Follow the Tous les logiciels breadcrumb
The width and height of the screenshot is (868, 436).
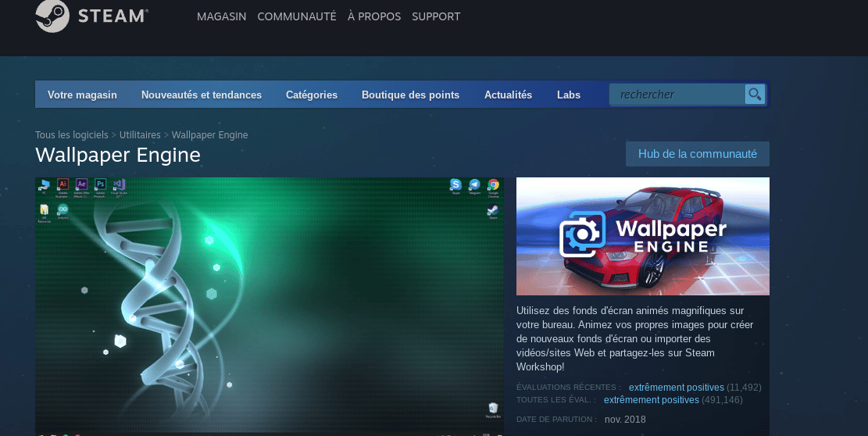pyautogui.click(x=72, y=135)
